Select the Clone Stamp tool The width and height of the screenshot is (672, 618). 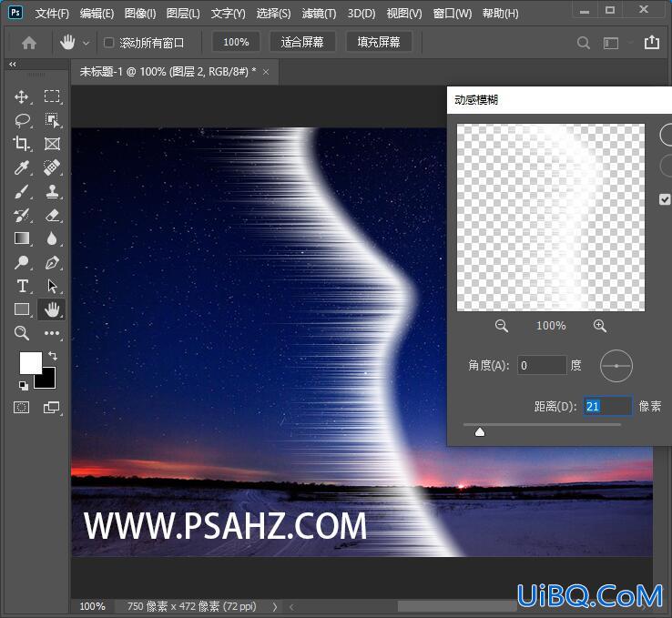tap(52, 191)
